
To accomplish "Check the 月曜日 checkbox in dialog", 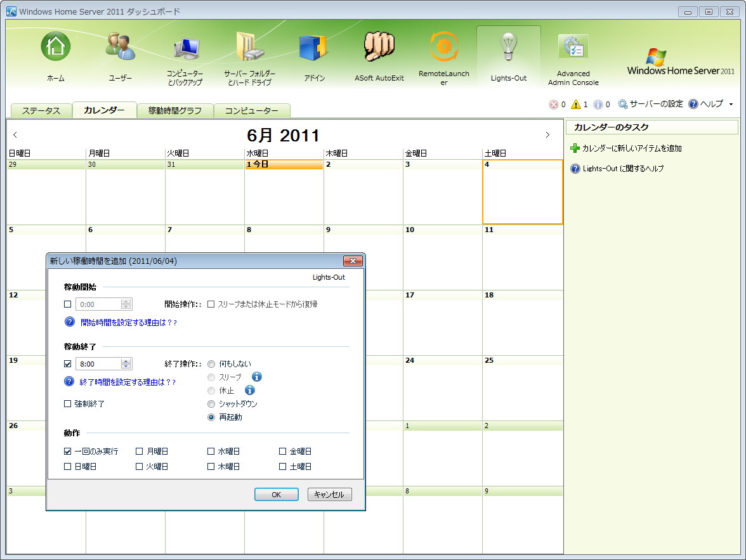I will tap(140, 451).
